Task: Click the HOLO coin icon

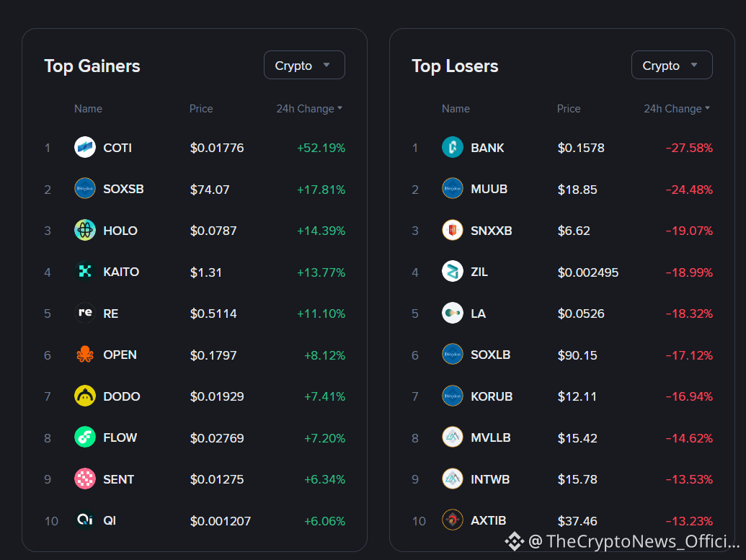Action: (85, 231)
